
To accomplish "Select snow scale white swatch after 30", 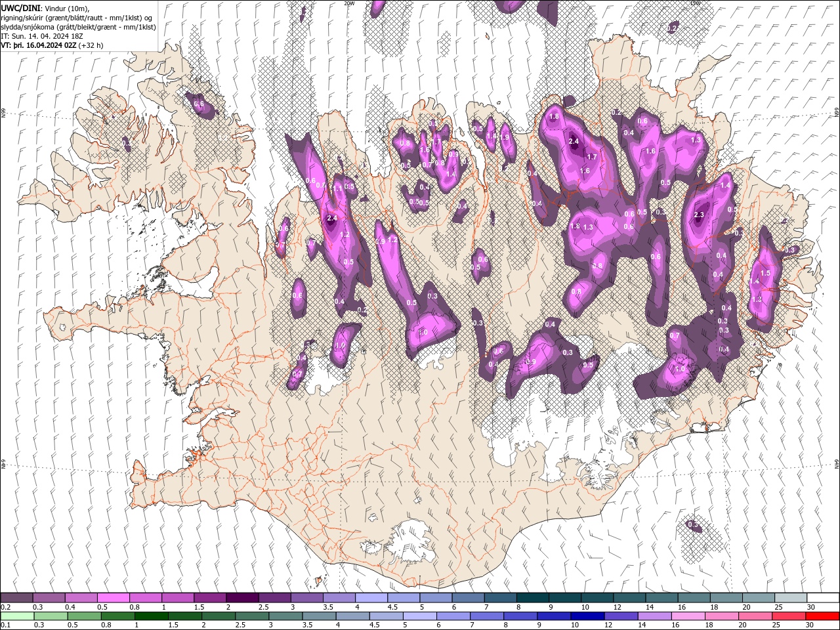I will click(x=823, y=598).
